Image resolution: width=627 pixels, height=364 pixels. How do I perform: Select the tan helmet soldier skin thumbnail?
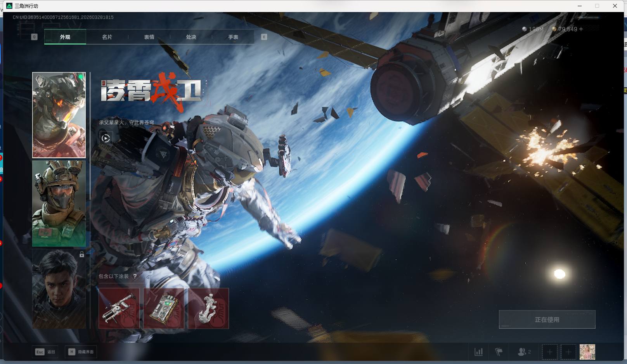point(59,204)
